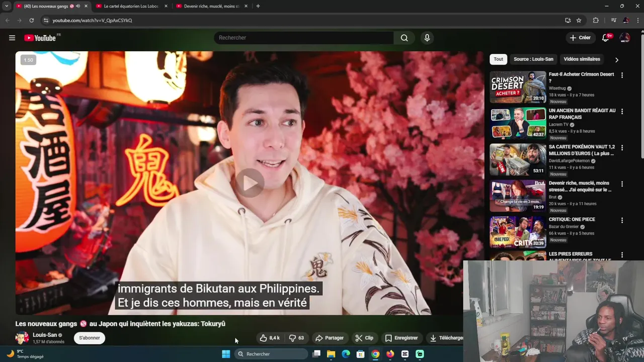Screen dimensions: 644x362
Task: Click the Créer button
Action: click(x=580, y=38)
